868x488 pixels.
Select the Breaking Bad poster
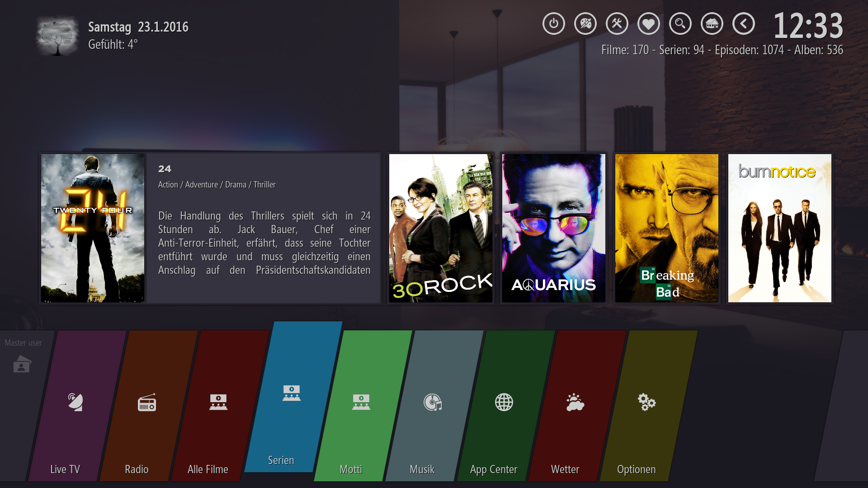(667, 228)
